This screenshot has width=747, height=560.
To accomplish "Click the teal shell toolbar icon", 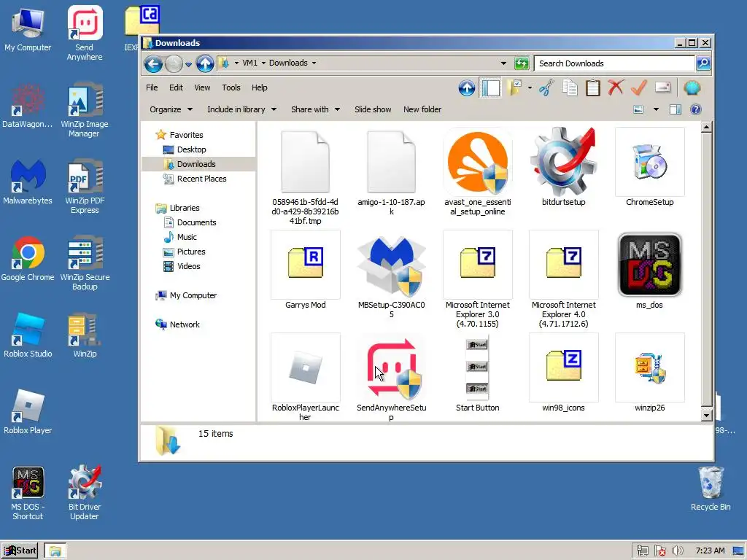I will (692, 88).
